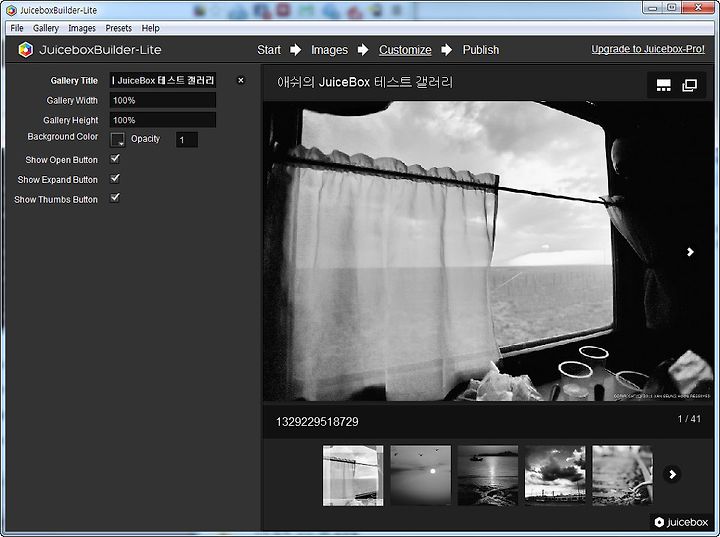
Task: Select the dramatic clouds thumbnail
Action: [555, 475]
